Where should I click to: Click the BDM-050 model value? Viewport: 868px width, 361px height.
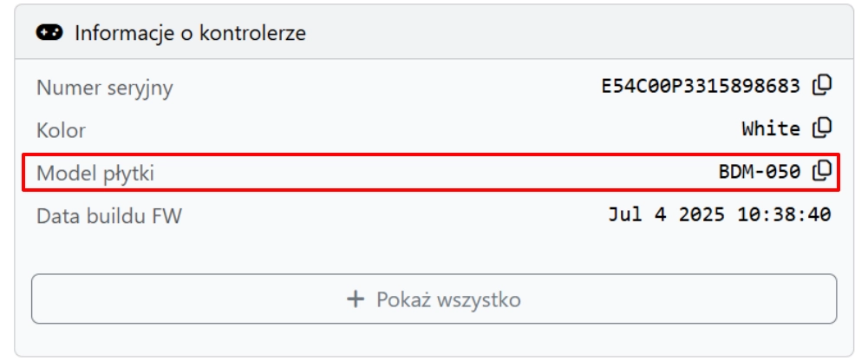[759, 172]
